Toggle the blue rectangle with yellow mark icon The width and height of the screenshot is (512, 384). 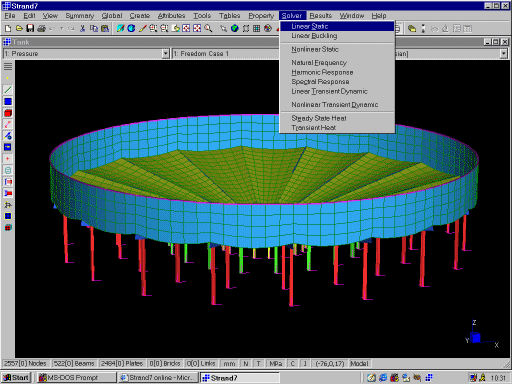pos(8,147)
